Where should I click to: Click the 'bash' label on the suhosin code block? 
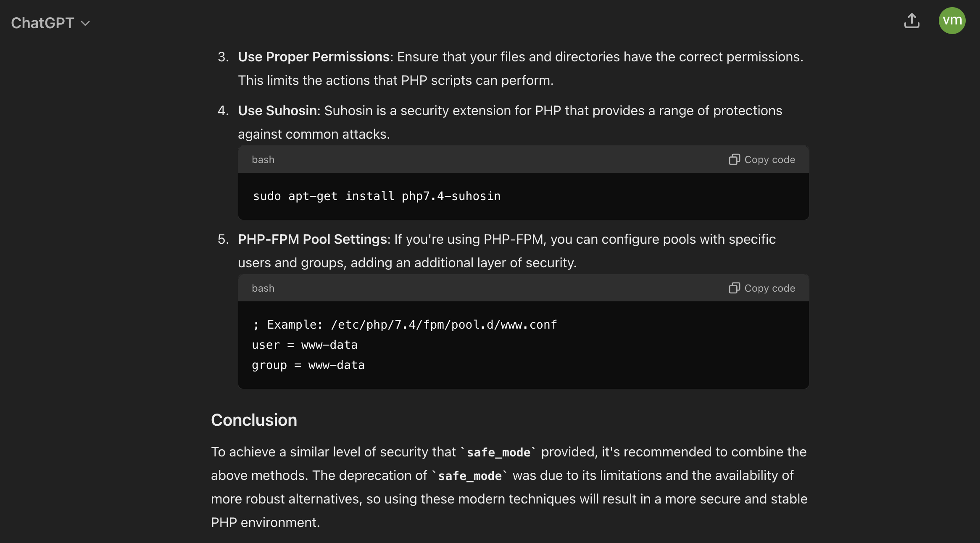[263, 160]
